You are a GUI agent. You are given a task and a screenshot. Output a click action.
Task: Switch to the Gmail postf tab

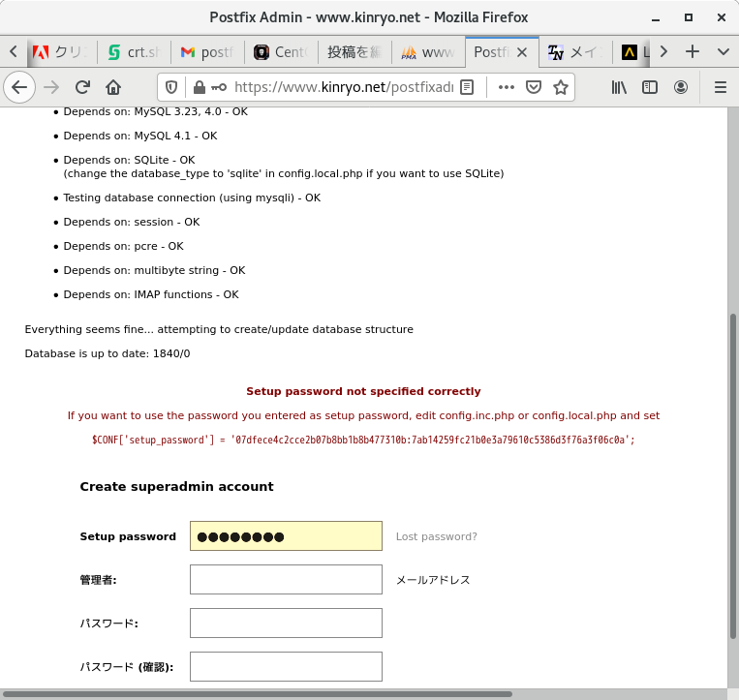[x=207, y=52]
